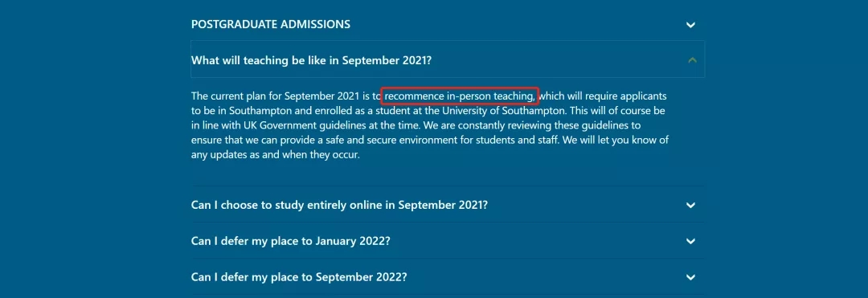868x298 pixels.
Task: Click 'What will teaching be like' question title
Action: pyautogui.click(x=311, y=60)
